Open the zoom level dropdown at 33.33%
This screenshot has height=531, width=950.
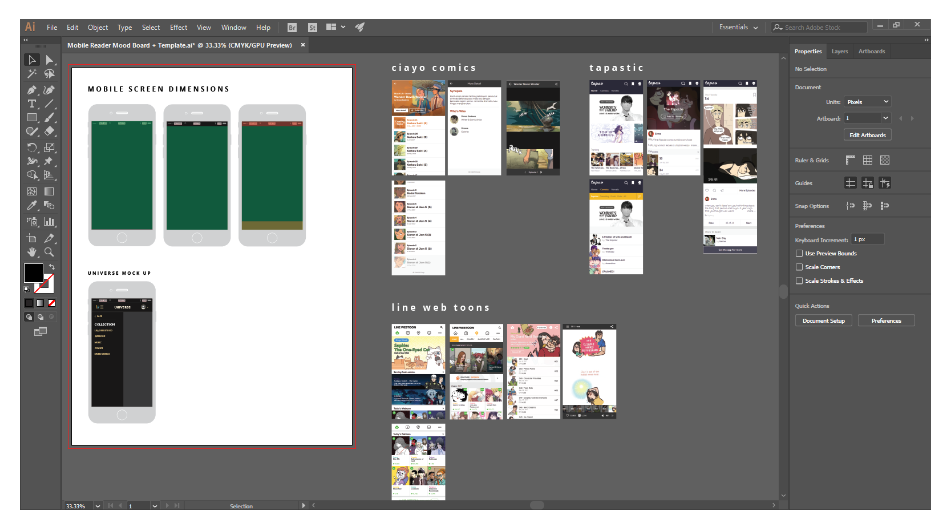pos(98,506)
